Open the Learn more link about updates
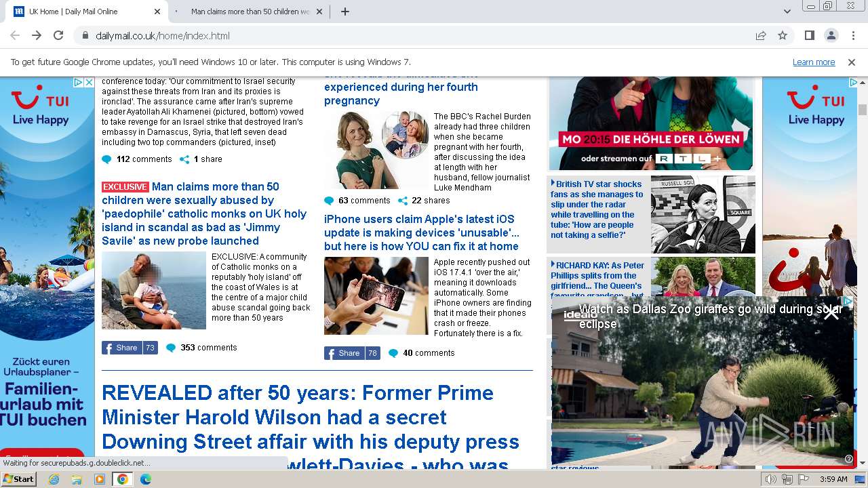The image size is (868, 488). 814,62
